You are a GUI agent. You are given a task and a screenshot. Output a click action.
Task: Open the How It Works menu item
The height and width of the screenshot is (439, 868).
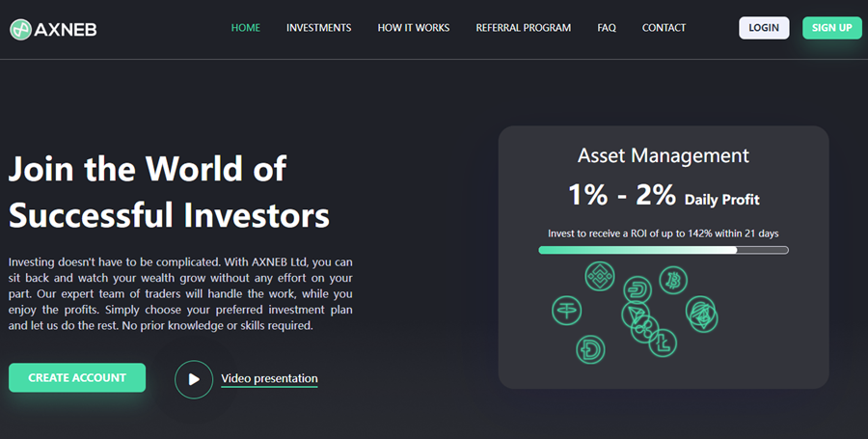point(414,28)
